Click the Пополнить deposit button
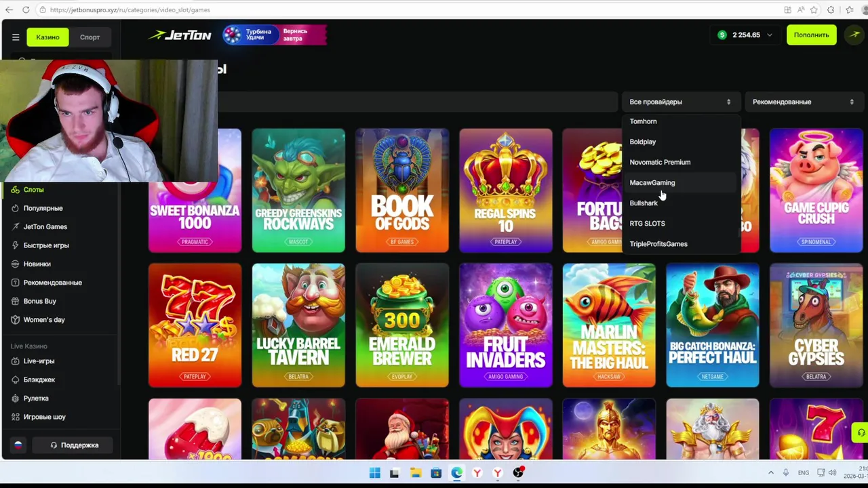The width and height of the screenshot is (868, 488). (x=812, y=35)
